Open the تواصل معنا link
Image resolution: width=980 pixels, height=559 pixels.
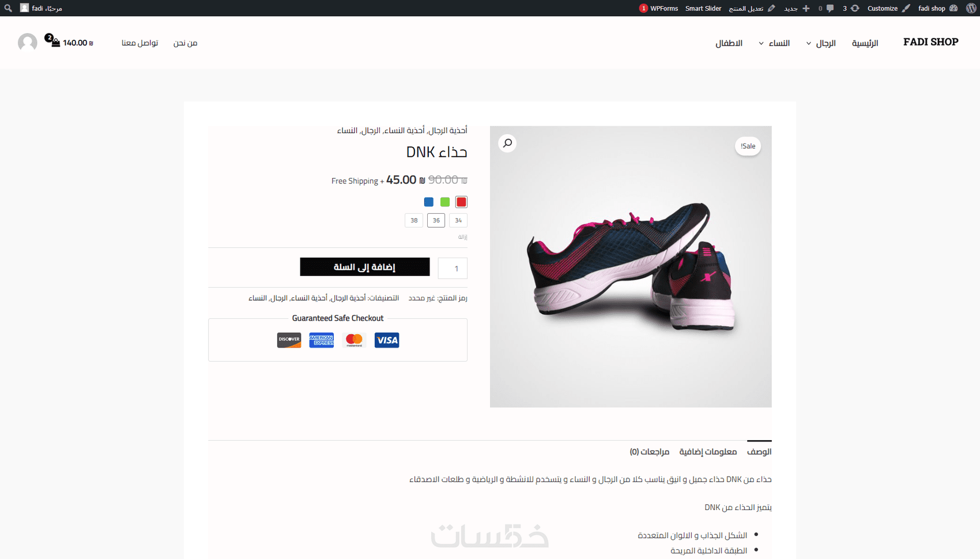pos(140,43)
